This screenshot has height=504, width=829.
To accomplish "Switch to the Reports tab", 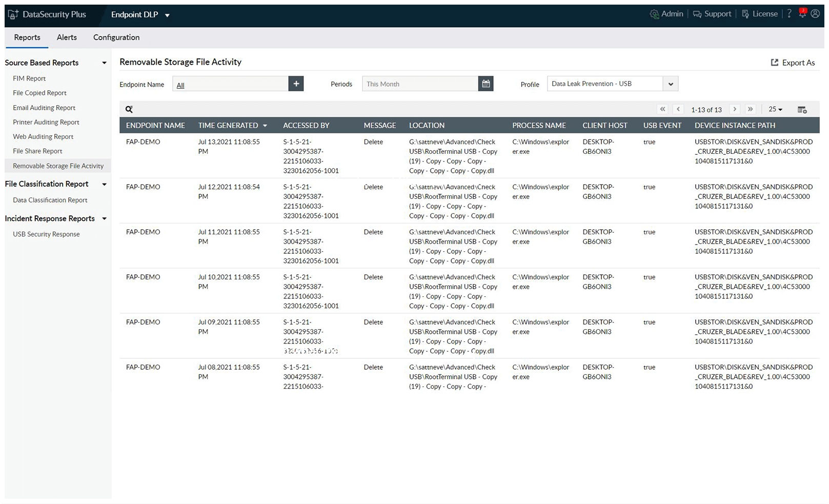I will tap(27, 37).
